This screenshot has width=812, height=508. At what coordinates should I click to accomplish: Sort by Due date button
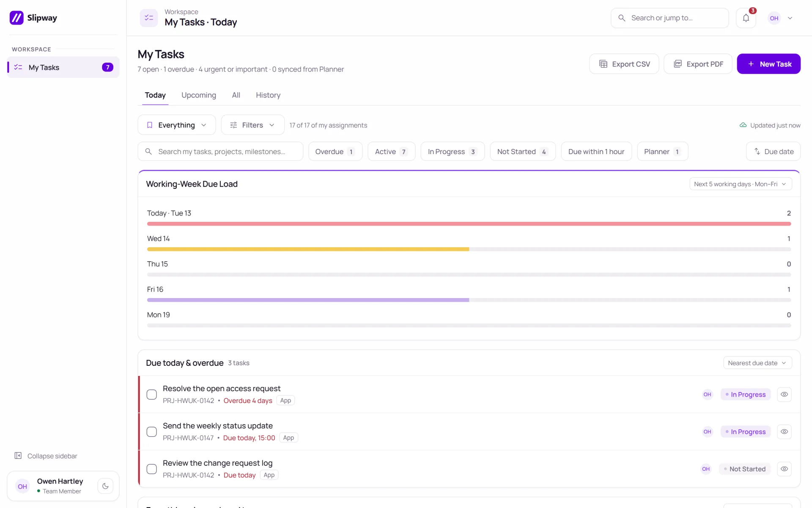pyautogui.click(x=773, y=152)
